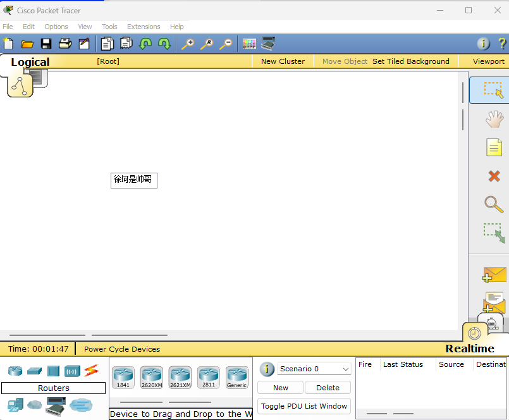Viewport: 509px width, 420px height.
Task: Open the Activity Wizard icon
Action: [x=84, y=44]
